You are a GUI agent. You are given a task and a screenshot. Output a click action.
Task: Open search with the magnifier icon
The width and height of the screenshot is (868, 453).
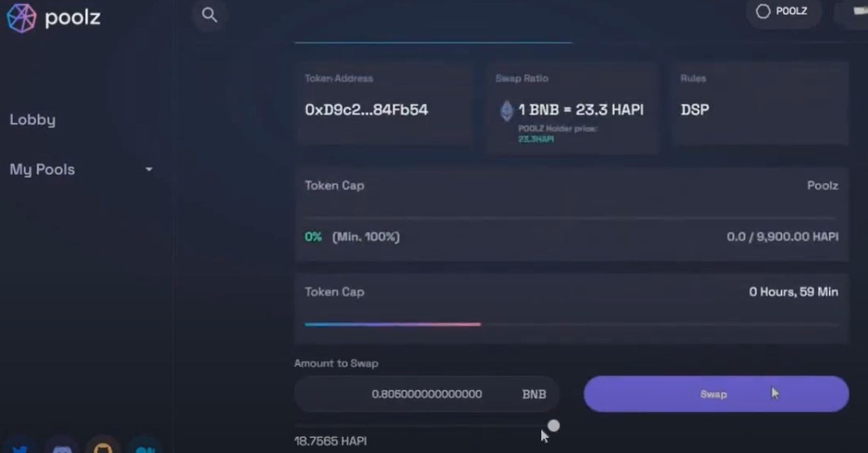tap(209, 15)
